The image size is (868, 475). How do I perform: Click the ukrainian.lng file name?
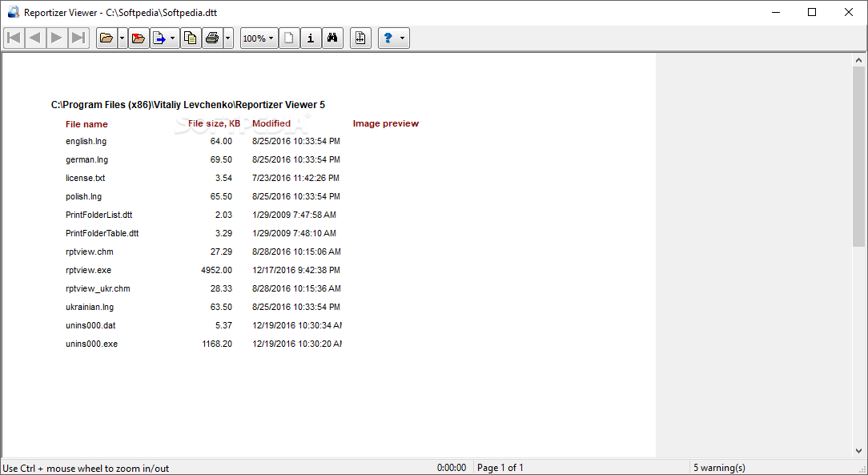point(90,307)
